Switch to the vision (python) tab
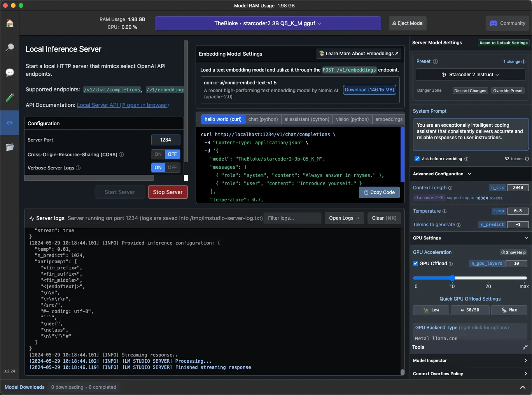The width and height of the screenshot is (532, 395). coord(352,119)
